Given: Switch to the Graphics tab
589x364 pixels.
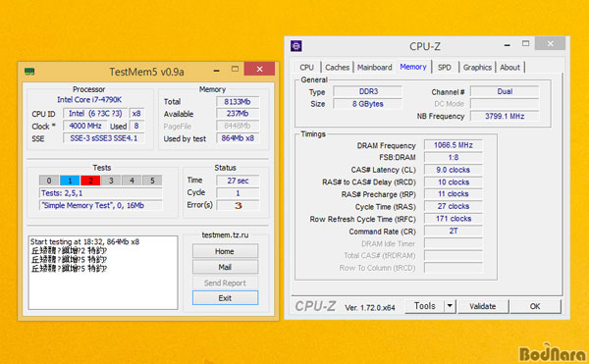Looking at the screenshot, I should click(x=477, y=67).
